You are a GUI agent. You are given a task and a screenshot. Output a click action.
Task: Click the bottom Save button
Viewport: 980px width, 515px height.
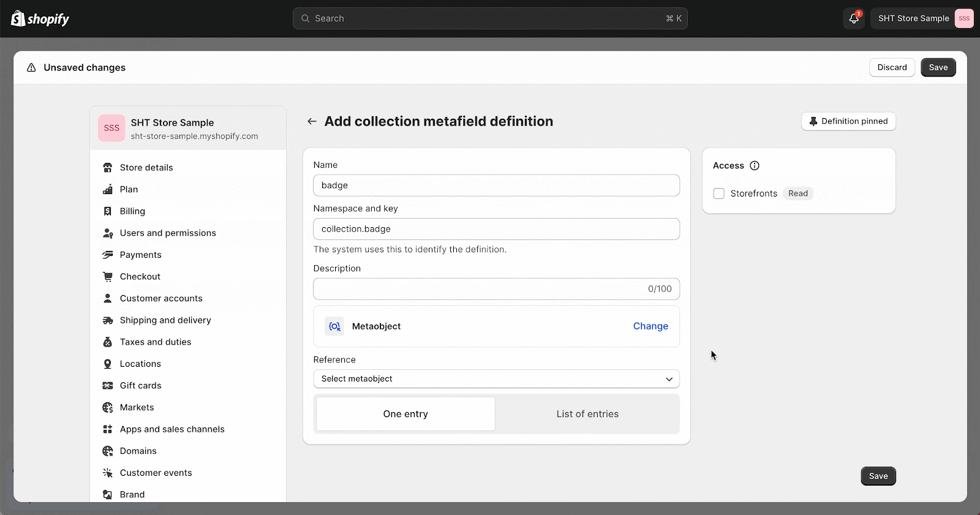tap(878, 476)
